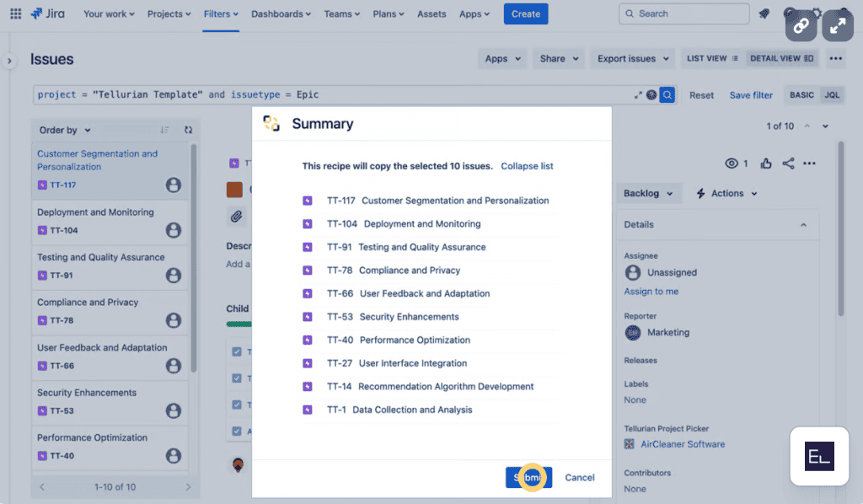Image resolution: width=863 pixels, height=504 pixels.
Task: Click the thumbs up vote icon
Action: 766,164
